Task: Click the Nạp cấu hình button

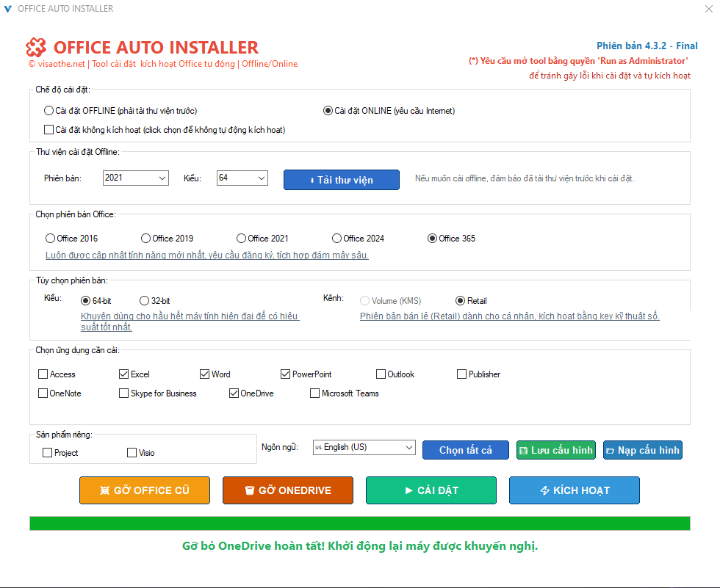Action: pyautogui.click(x=642, y=450)
